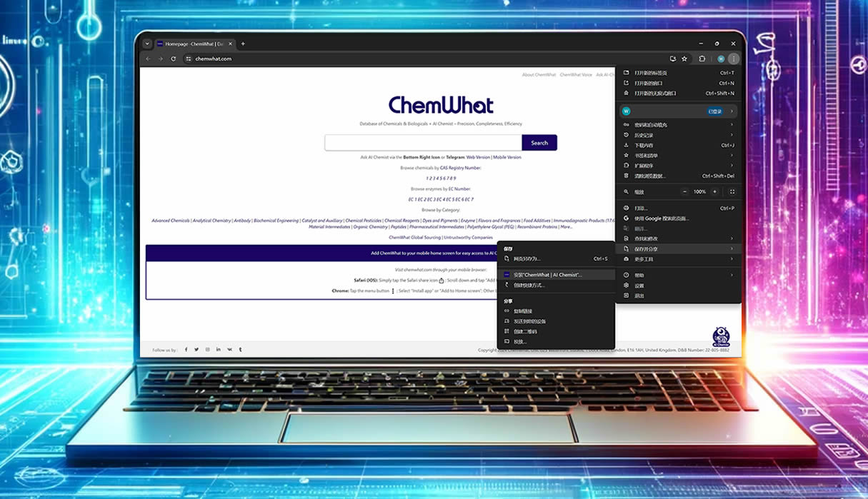Open the extensions puzzle icon
Screen dimensions: 868x499
[x=702, y=59]
